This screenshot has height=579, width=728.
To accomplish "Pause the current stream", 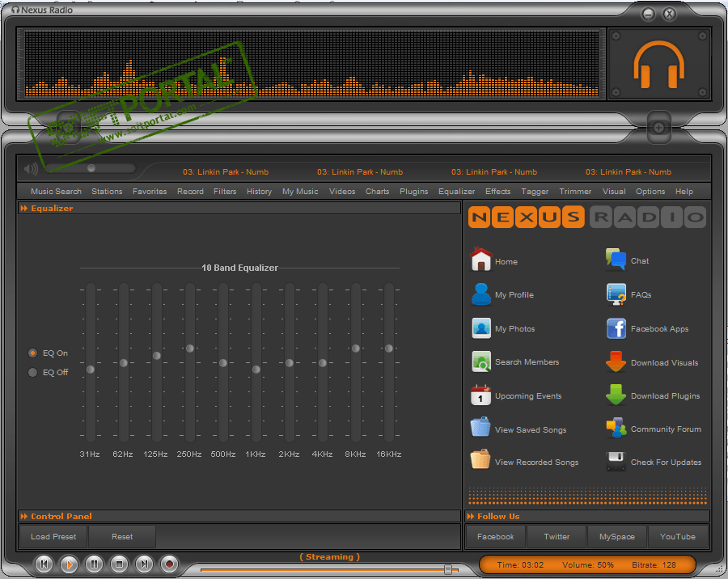I will tap(95, 564).
